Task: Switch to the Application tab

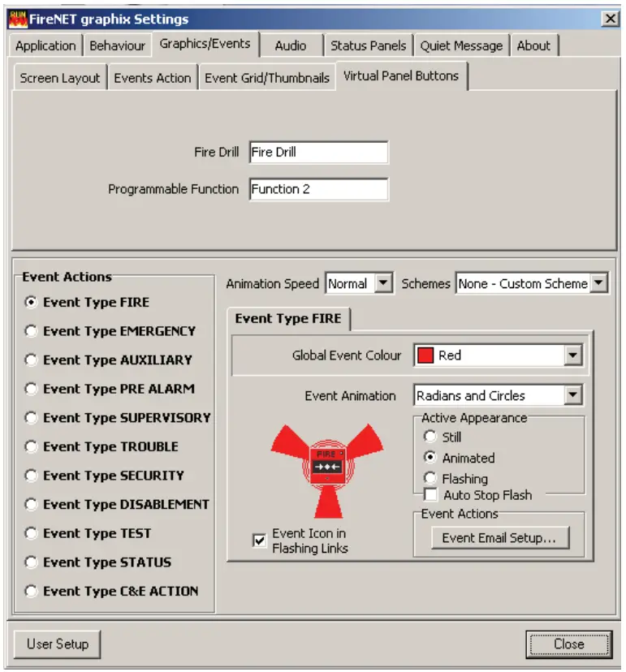Action: pyautogui.click(x=45, y=46)
